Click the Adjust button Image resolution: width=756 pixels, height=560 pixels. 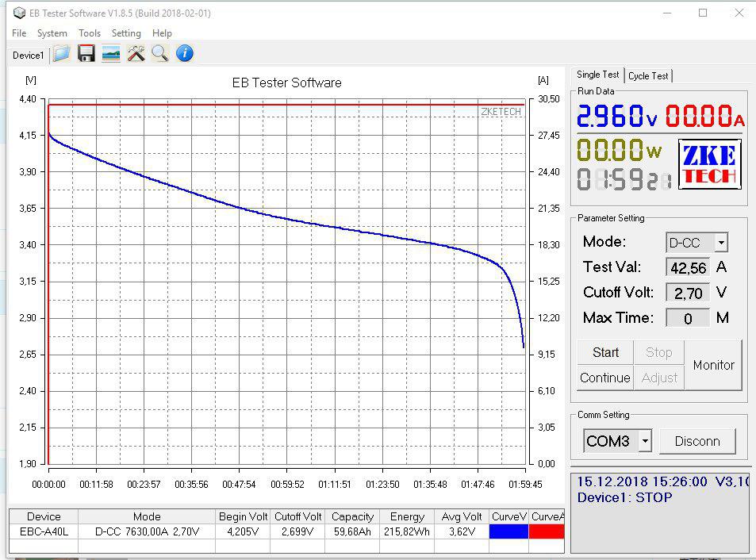(x=659, y=378)
